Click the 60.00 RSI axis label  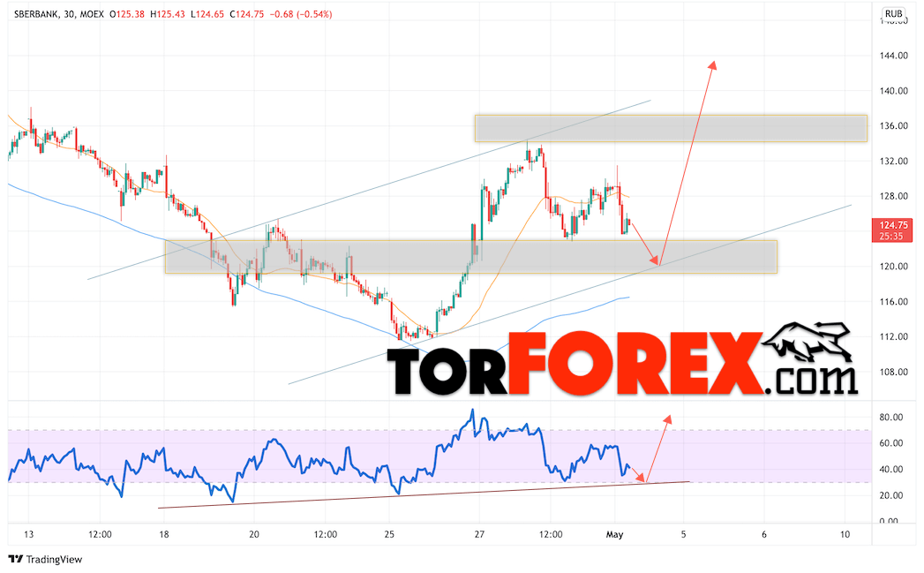click(x=891, y=443)
